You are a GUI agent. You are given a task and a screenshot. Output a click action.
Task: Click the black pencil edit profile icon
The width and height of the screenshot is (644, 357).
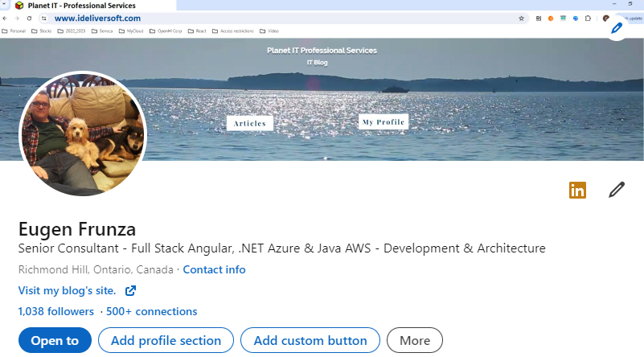[x=617, y=190]
